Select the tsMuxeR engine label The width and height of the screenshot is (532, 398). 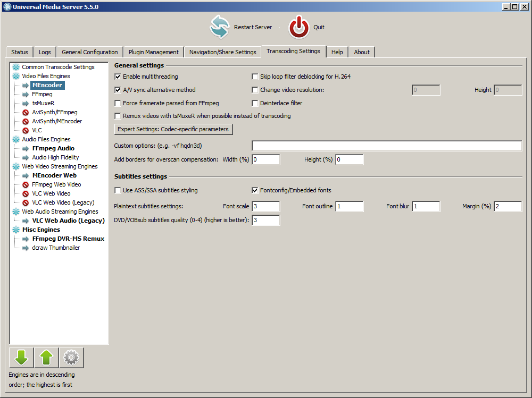(43, 103)
